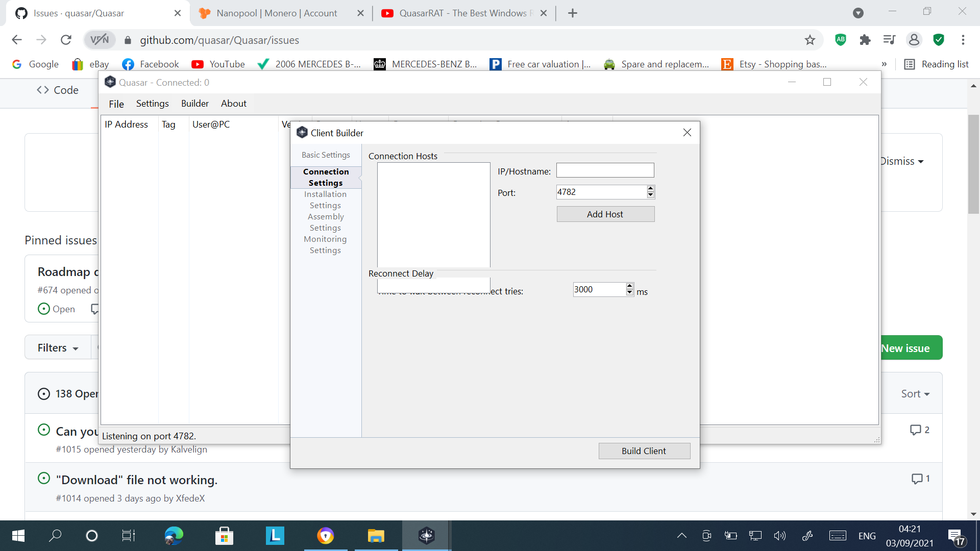Click the volume icon in system tray
Viewport: 980px width, 551px height.
(x=779, y=536)
